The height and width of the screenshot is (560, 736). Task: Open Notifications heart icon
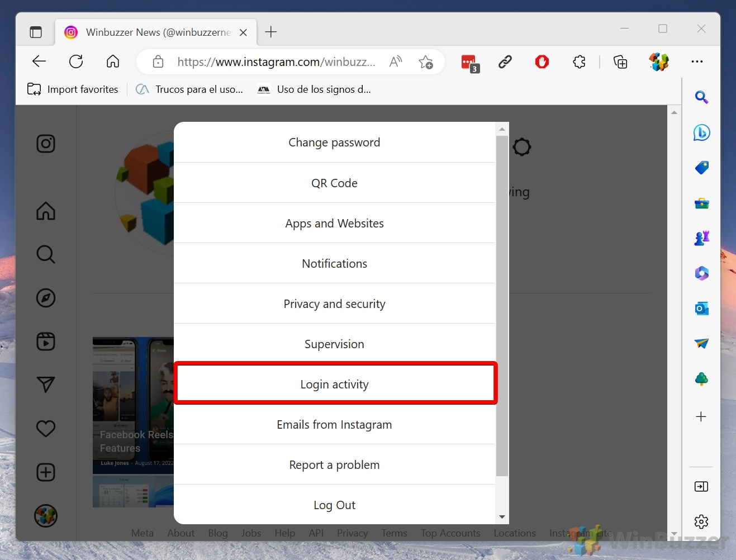click(46, 429)
